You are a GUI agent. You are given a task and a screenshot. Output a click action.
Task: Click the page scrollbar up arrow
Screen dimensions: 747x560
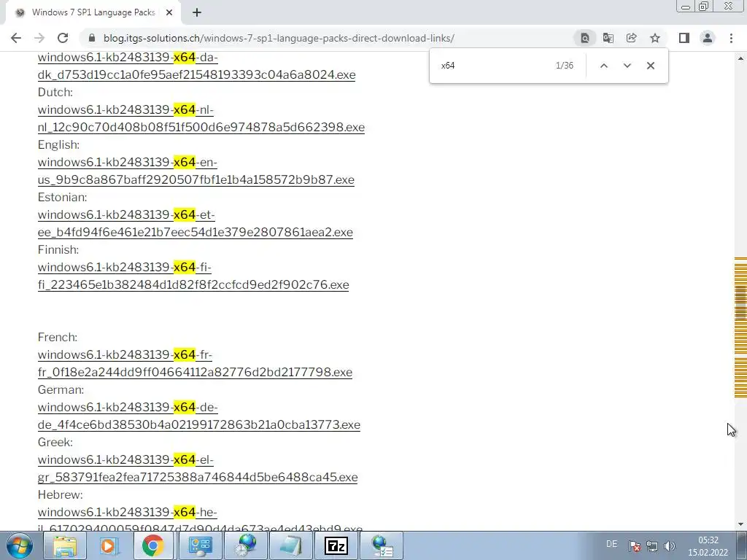[x=740, y=58]
